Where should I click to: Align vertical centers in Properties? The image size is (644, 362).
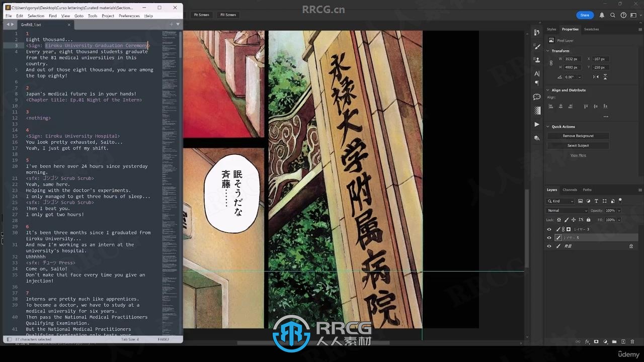click(x=596, y=106)
